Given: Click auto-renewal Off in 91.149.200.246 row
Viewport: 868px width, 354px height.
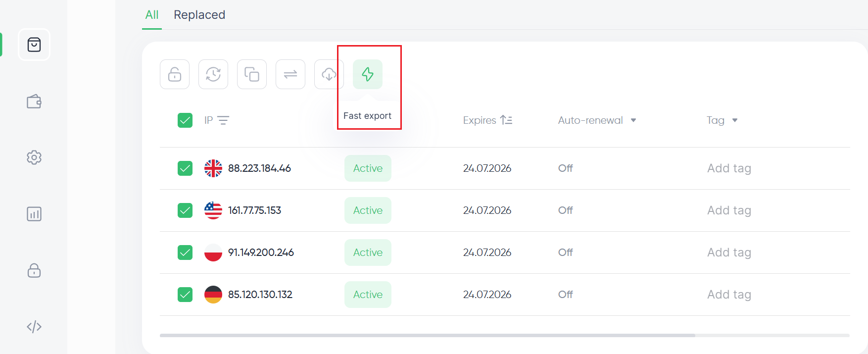Looking at the screenshot, I should pyautogui.click(x=566, y=253).
